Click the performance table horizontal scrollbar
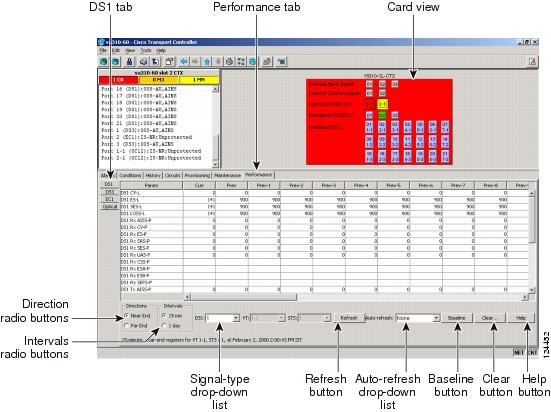This screenshot has width=551, height=412. coord(356,297)
